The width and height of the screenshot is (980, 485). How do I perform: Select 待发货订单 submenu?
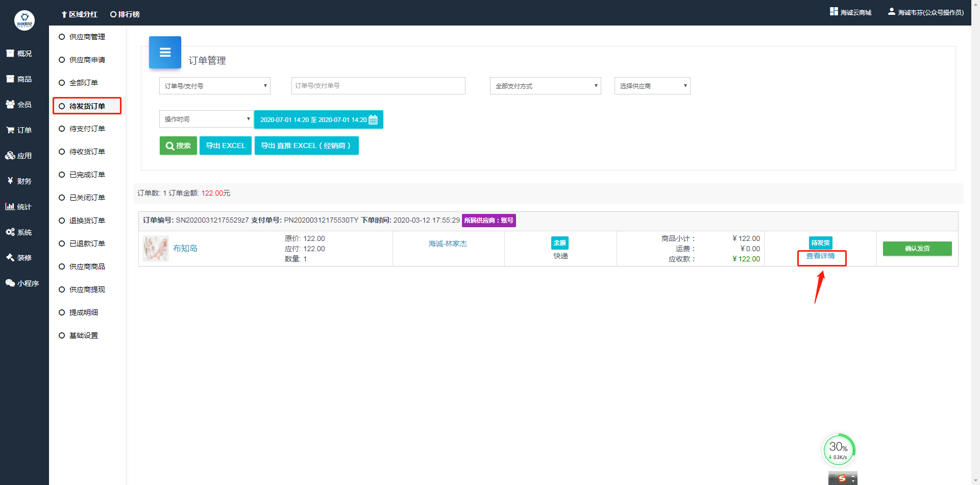87,106
